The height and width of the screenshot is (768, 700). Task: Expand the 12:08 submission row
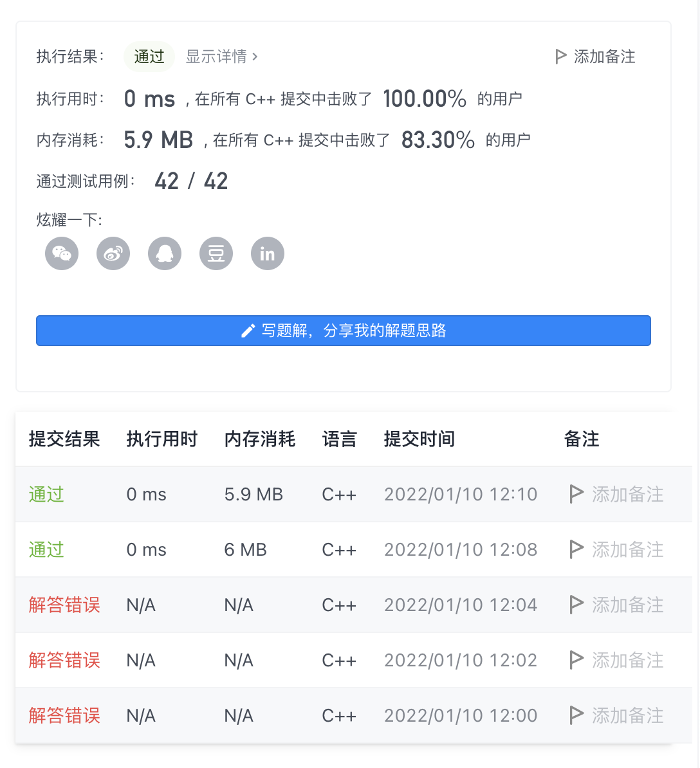click(46, 549)
